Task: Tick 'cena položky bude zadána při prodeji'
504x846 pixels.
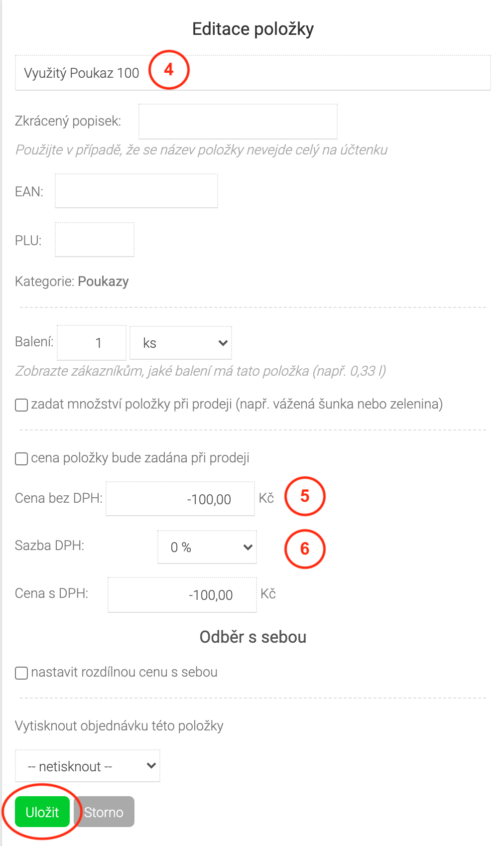Action: coord(21,458)
